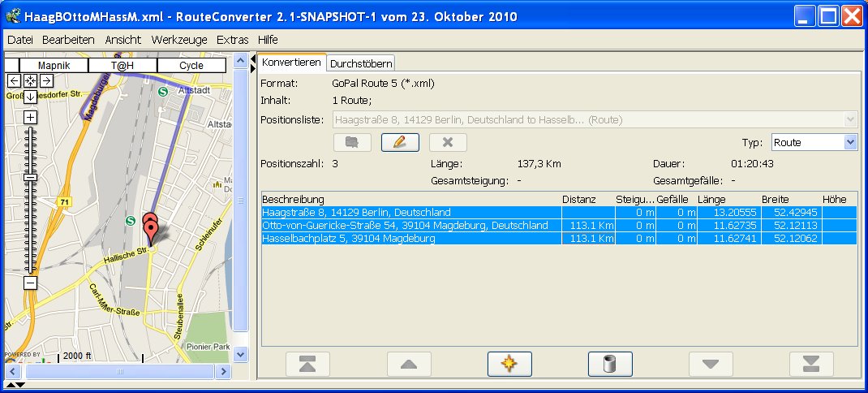
Task: Move selected positions down one
Action: 711,365
